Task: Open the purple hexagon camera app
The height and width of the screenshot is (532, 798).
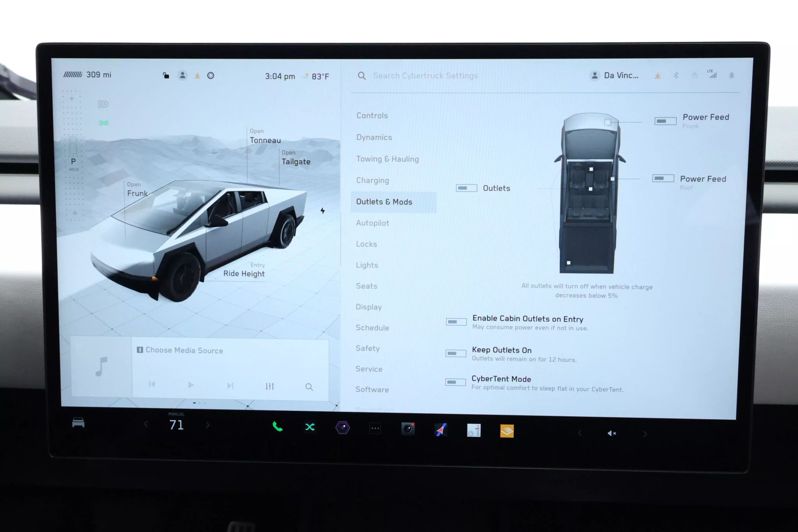Action: [342, 428]
